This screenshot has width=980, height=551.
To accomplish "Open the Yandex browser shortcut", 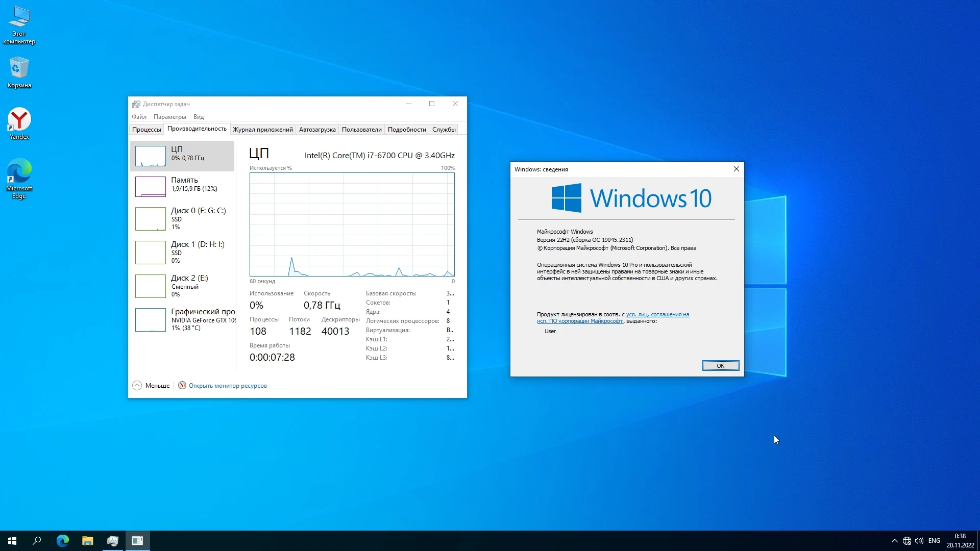I will (19, 123).
